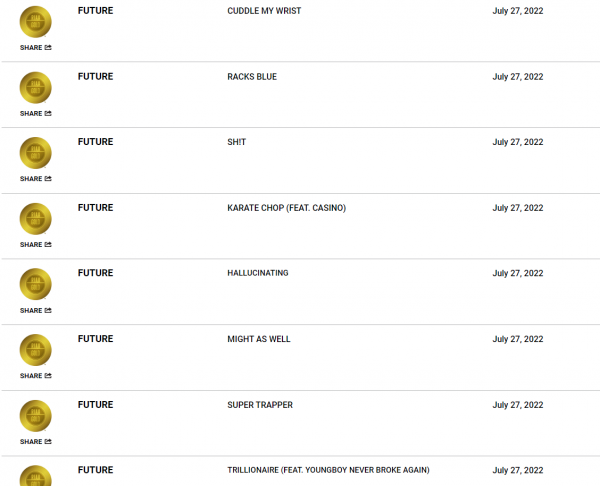Click the July 27, 2022 date for Super Trapper
Screen dimensions: 600x486
(x=518, y=405)
